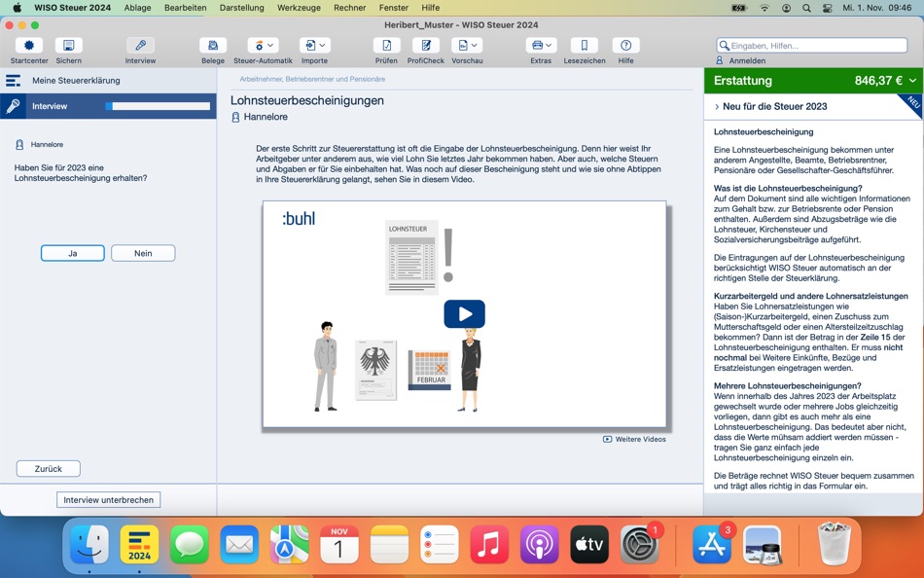Open the ProfiCheck toolbar icon

[426, 46]
